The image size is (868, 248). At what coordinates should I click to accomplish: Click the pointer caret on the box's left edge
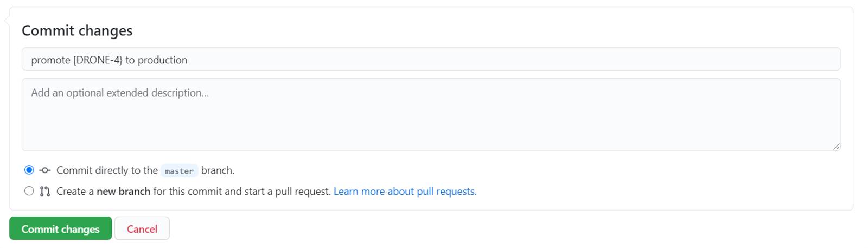[x=7, y=21]
